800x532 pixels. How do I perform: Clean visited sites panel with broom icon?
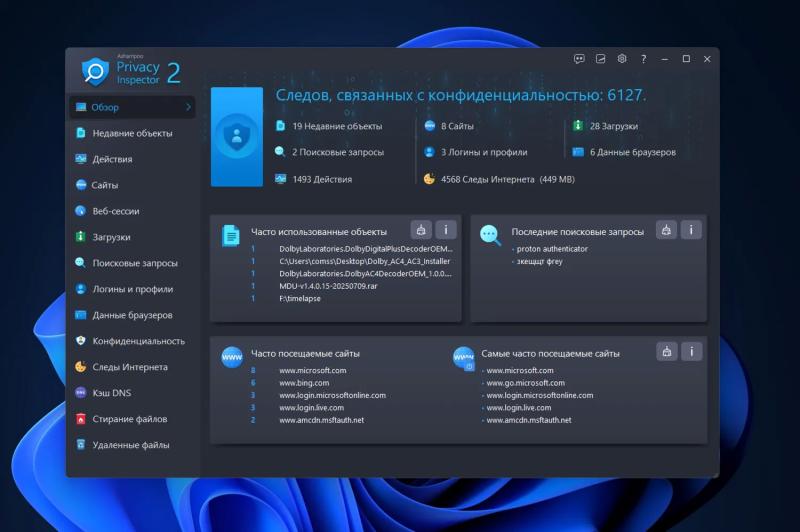point(667,351)
